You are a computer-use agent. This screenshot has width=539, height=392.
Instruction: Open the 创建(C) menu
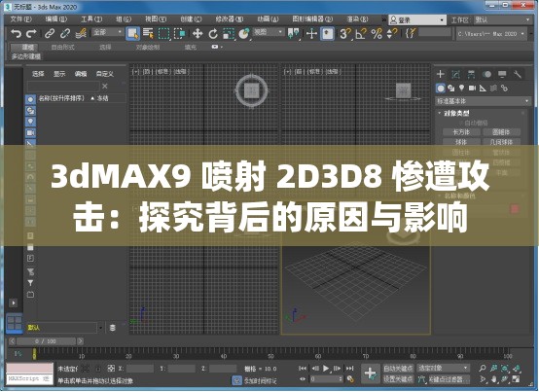click(191, 19)
